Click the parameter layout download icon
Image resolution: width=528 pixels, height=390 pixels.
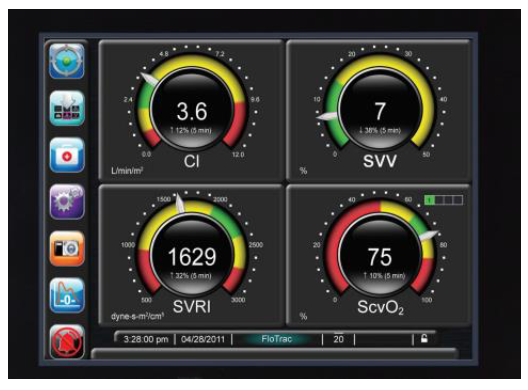(x=67, y=108)
